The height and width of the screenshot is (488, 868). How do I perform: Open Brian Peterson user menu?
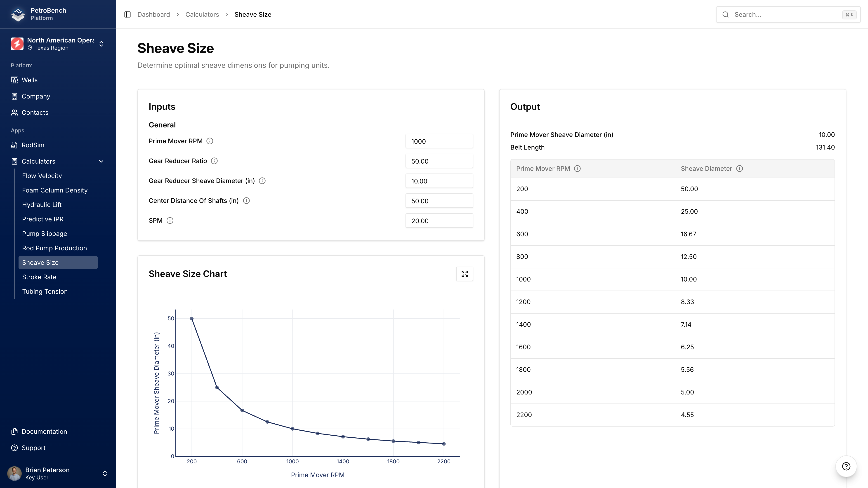tap(57, 473)
